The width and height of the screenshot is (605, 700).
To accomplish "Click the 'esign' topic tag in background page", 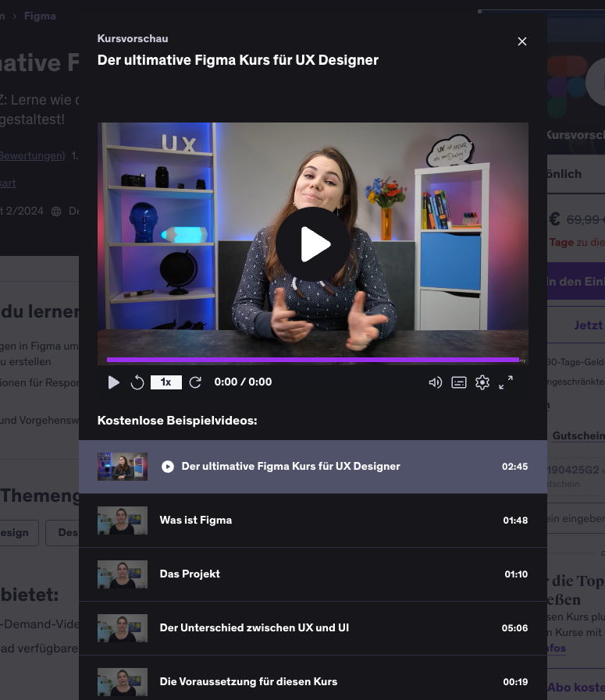I will pyautogui.click(x=20, y=532).
